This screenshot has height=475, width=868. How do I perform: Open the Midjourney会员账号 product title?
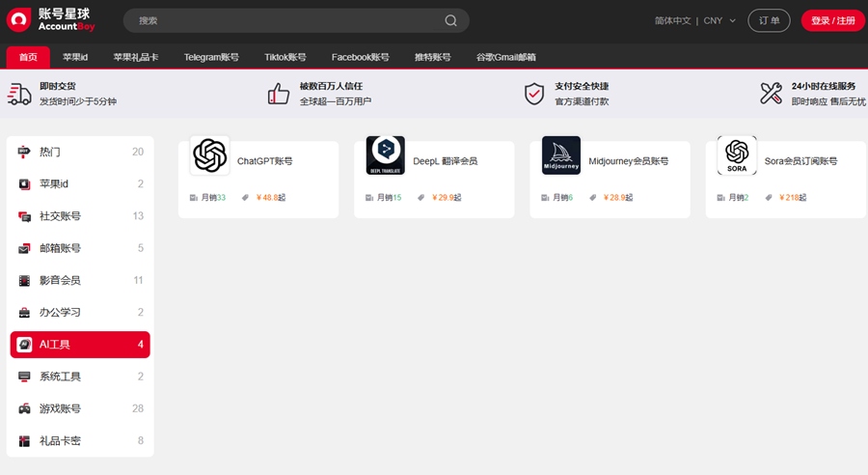[x=628, y=161]
